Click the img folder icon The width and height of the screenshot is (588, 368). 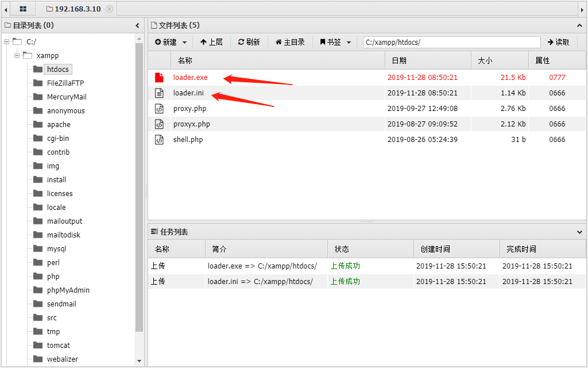38,166
